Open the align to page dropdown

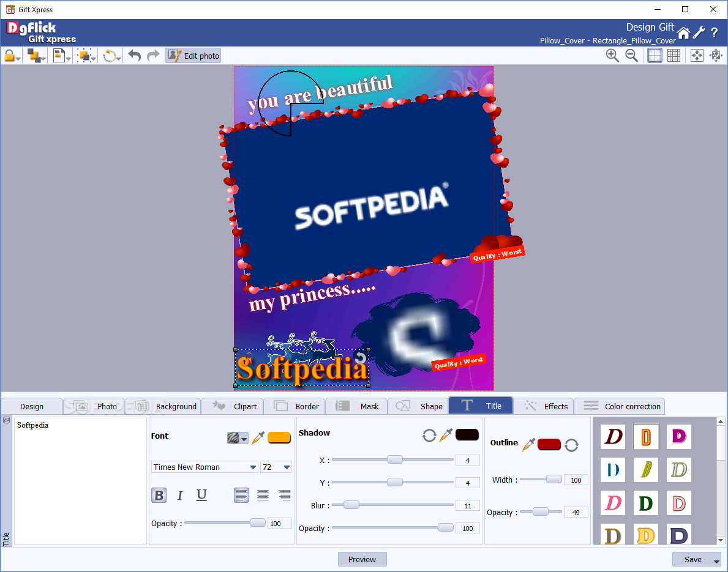(61, 56)
